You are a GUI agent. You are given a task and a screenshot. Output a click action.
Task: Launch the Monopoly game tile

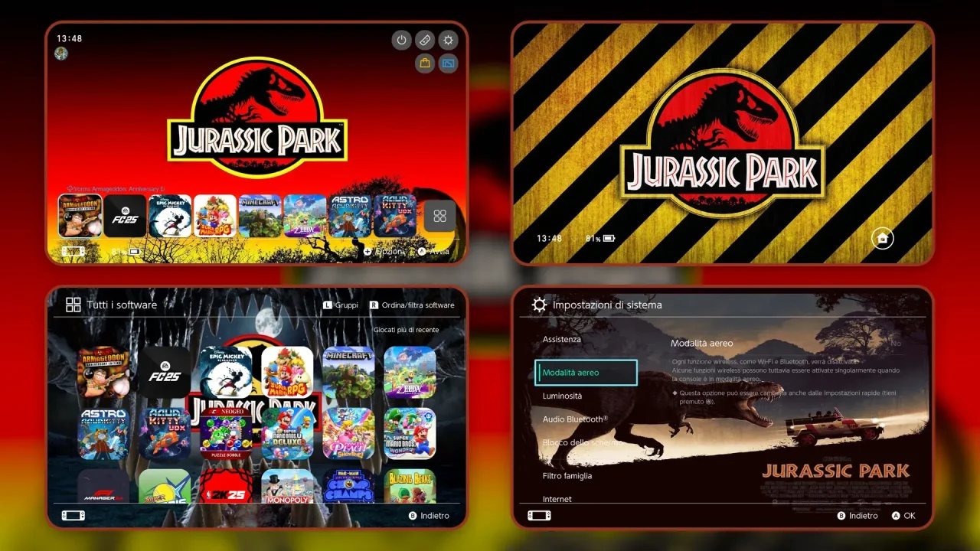pyautogui.click(x=287, y=486)
